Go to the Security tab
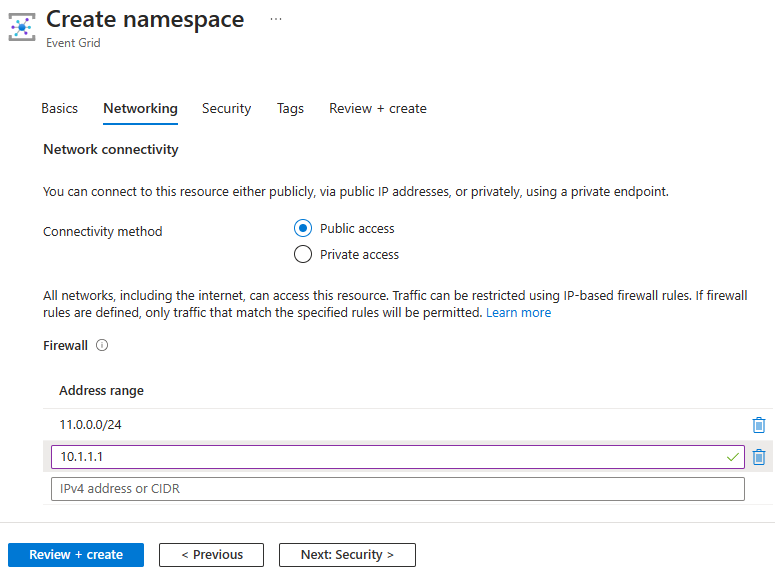This screenshot has width=775, height=584. coord(226,109)
